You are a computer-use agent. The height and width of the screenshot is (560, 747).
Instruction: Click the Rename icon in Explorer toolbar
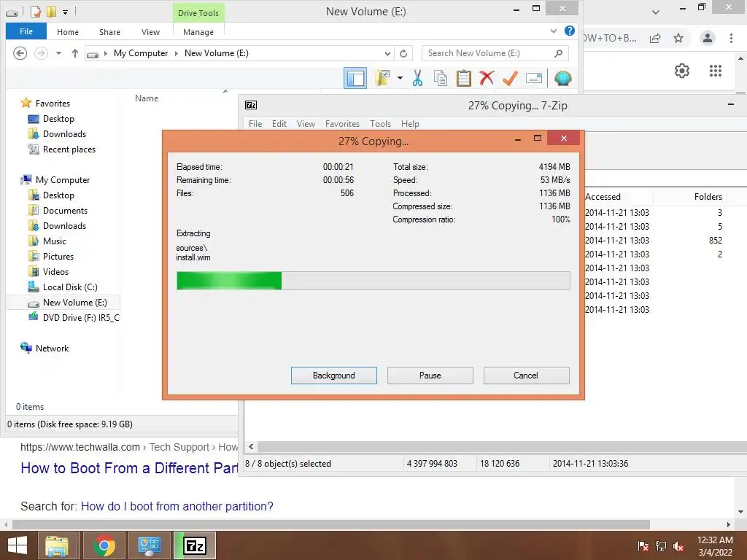[533, 78]
